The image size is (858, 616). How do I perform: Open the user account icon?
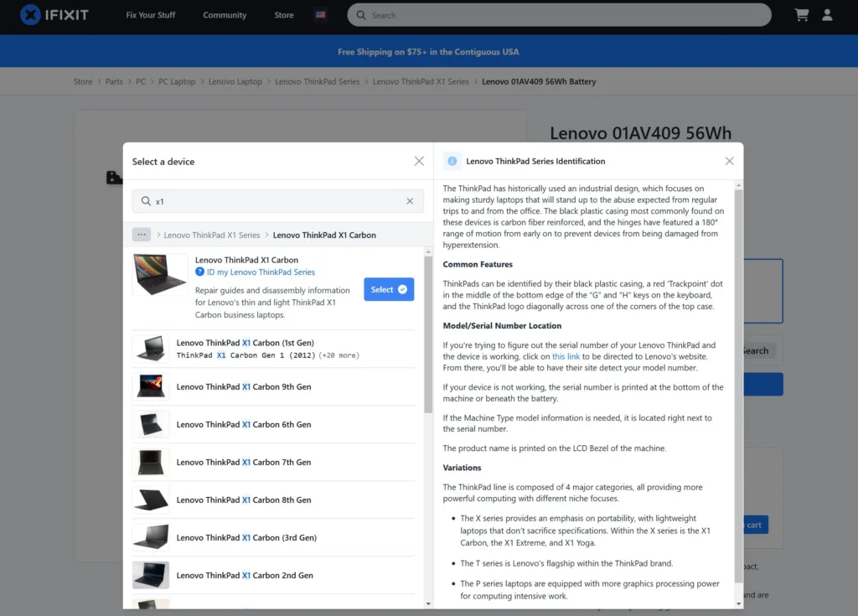coord(827,15)
